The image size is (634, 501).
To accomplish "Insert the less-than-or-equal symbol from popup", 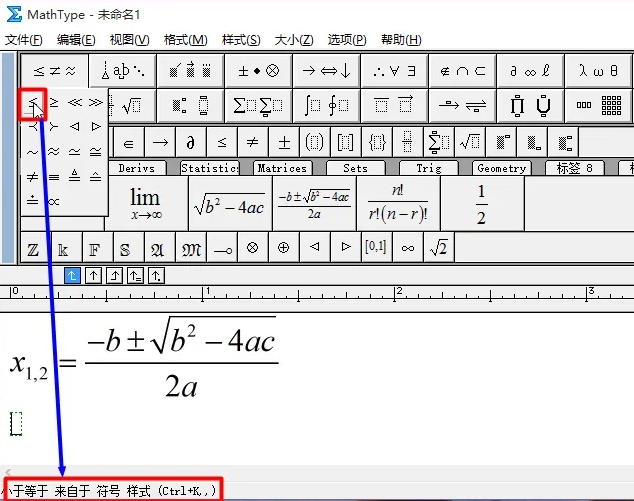I will coord(33,103).
